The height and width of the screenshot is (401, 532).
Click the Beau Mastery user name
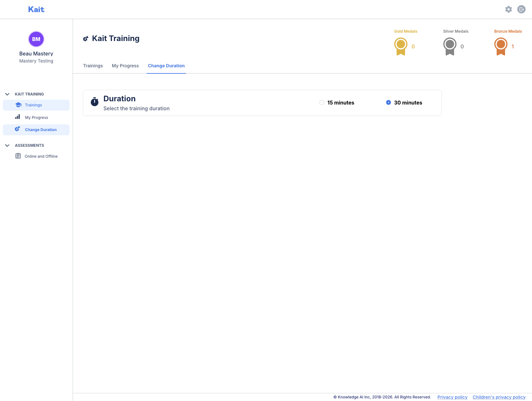tap(36, 54)
